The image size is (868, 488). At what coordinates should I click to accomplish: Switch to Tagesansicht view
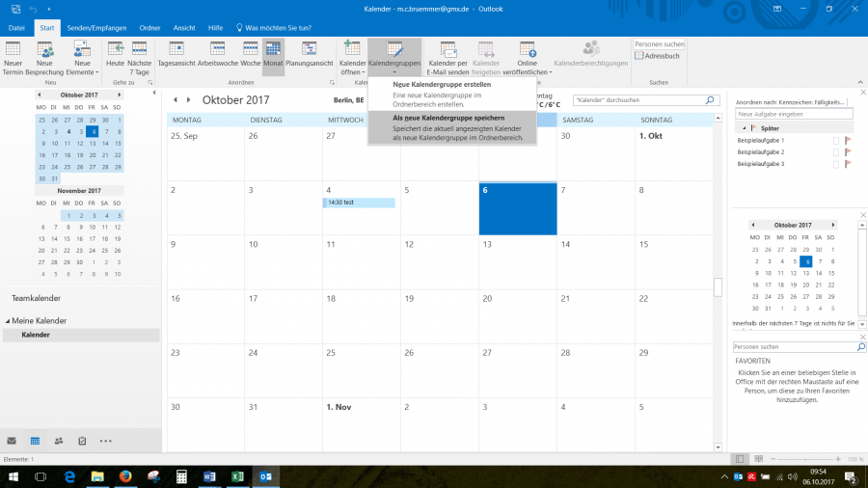pyautogui.click(x=176, y=54)
